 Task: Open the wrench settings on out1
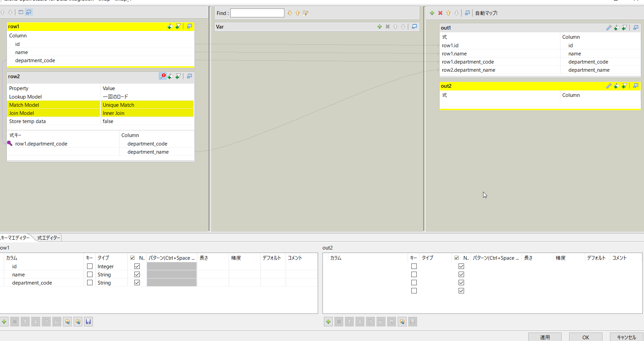pyautogui.click(x=609, y=28)
